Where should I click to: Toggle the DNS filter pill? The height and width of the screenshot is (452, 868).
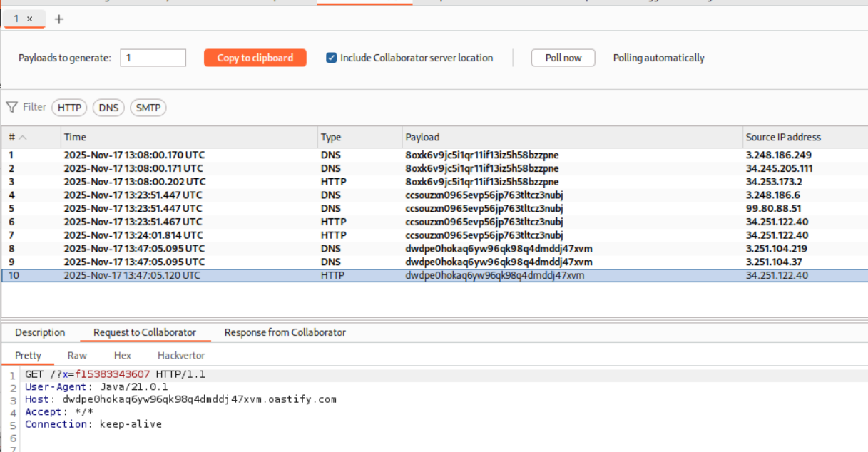(x=108, y=108)
